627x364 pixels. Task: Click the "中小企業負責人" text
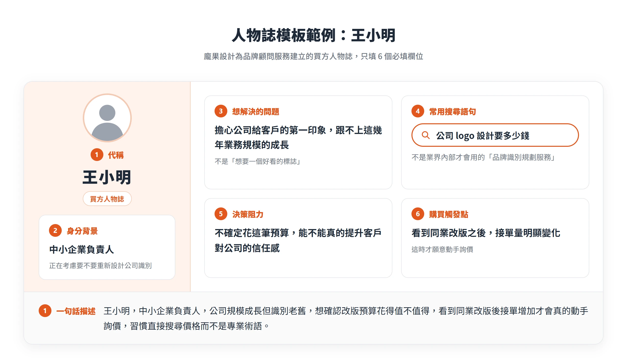pyautogui.click(x=82, y=249)
